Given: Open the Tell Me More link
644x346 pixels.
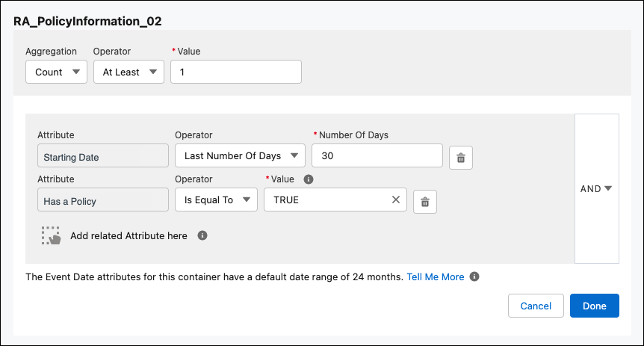Looking at the screenshot, I should tap(436, 277).
